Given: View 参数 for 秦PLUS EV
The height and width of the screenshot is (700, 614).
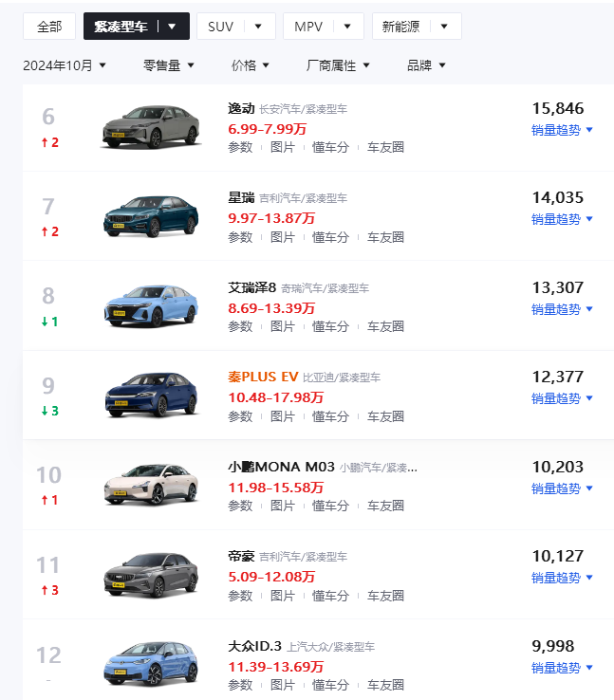Looking at the screenshot, I should [240, 416].
